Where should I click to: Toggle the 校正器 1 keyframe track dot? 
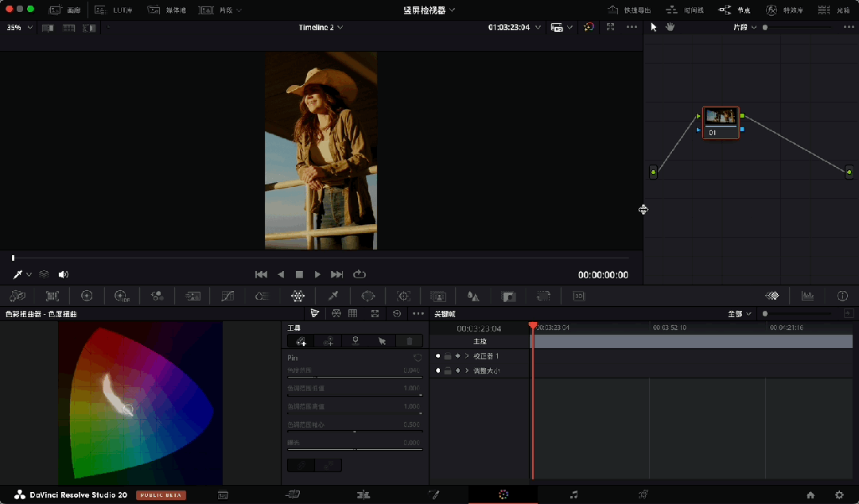tap(437, 356)
